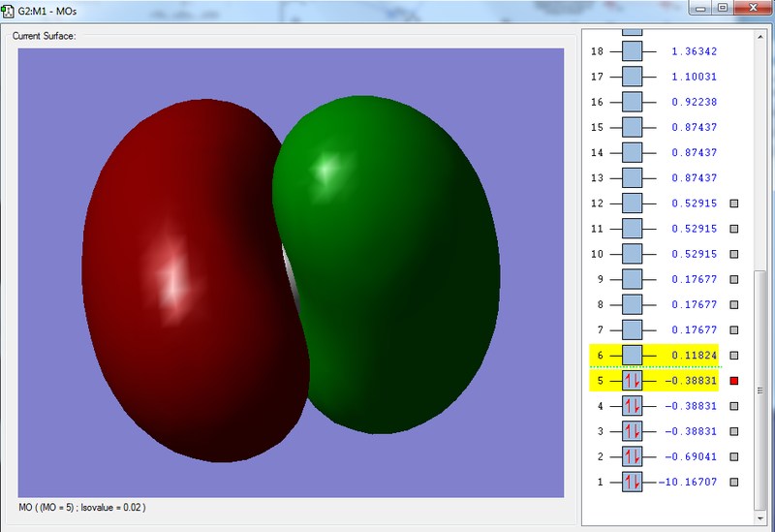Select orbital box for MO 10
This screenshot has width=775, height=532.
pos(633,254)
